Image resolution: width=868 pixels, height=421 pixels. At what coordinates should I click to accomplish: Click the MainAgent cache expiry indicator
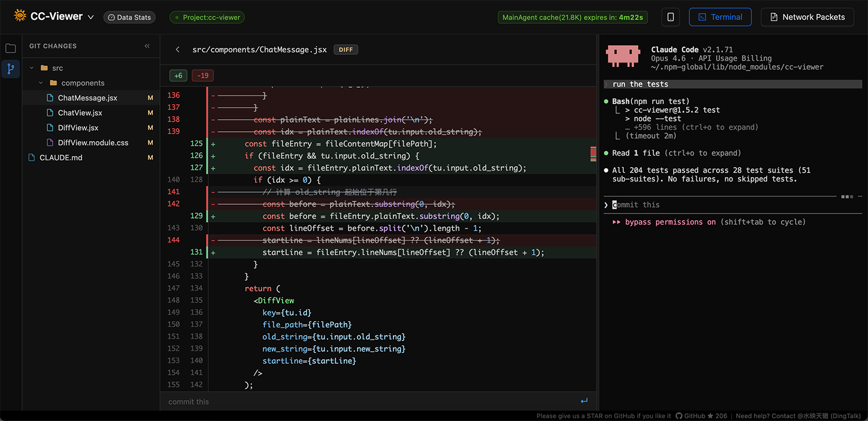point(573,17)
